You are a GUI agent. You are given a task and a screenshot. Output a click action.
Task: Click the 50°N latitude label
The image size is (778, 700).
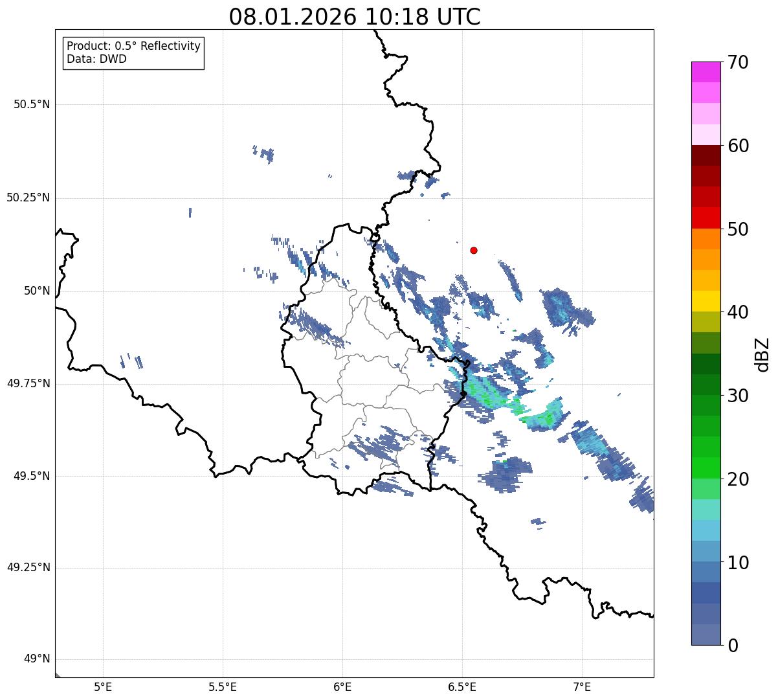tap(36, 291)
